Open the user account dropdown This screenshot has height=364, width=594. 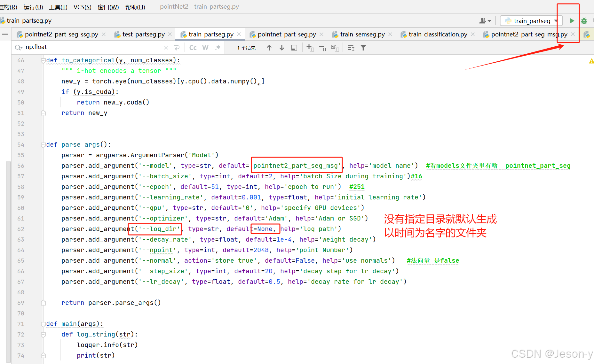485,21
